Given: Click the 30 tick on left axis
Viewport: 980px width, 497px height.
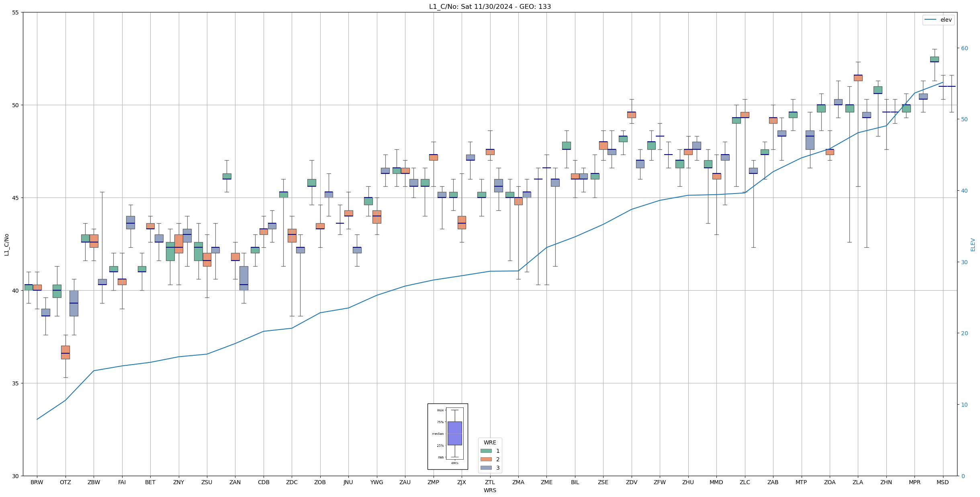Looking at the screenshot, I should point(16,476).
